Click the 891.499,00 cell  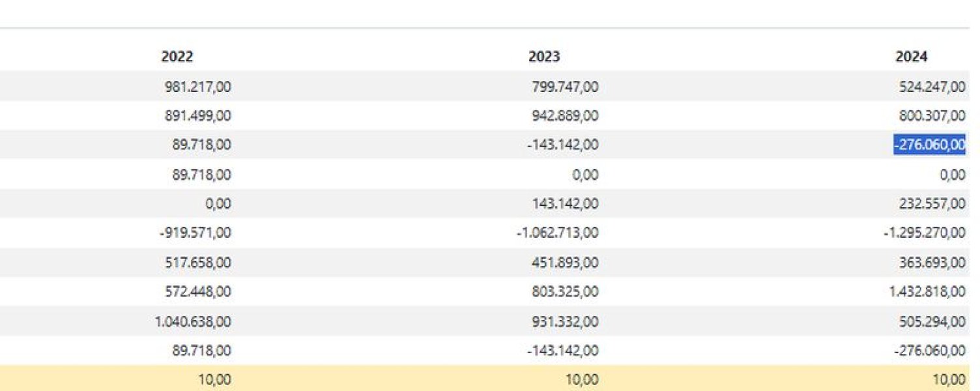click(x=198, y=115)
